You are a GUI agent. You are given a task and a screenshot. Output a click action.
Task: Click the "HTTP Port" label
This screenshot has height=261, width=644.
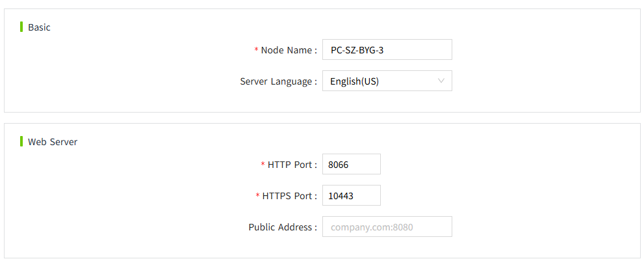point(290,165)
